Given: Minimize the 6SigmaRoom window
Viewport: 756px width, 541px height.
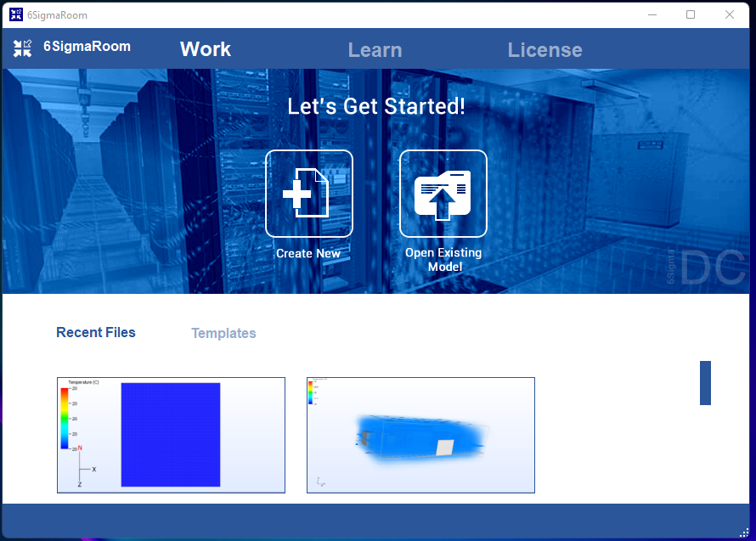Looking at the screenshot, I should pos(652,15).
